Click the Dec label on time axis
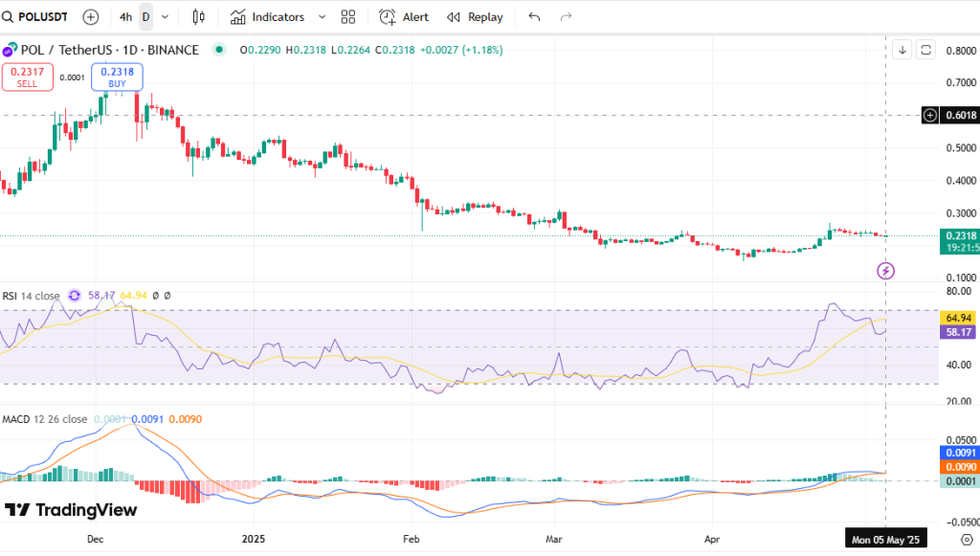Screen dimensions: 980x556 (x=95, y=539)
